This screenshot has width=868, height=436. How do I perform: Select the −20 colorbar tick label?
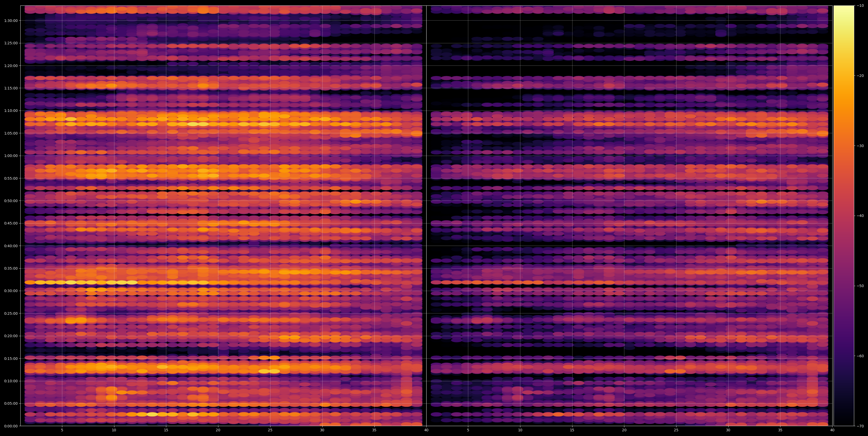(x=861, y=76)
